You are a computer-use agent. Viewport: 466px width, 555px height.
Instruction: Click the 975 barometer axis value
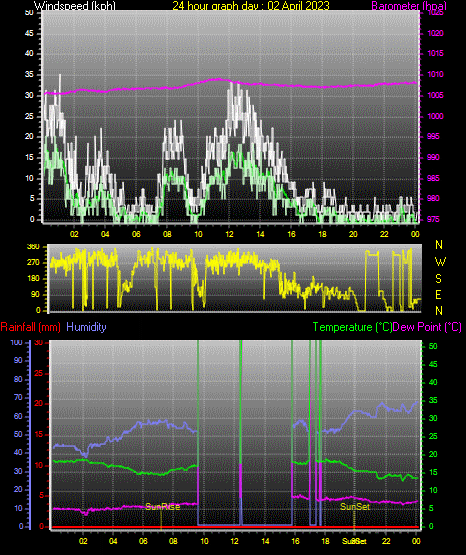(433, 219)
